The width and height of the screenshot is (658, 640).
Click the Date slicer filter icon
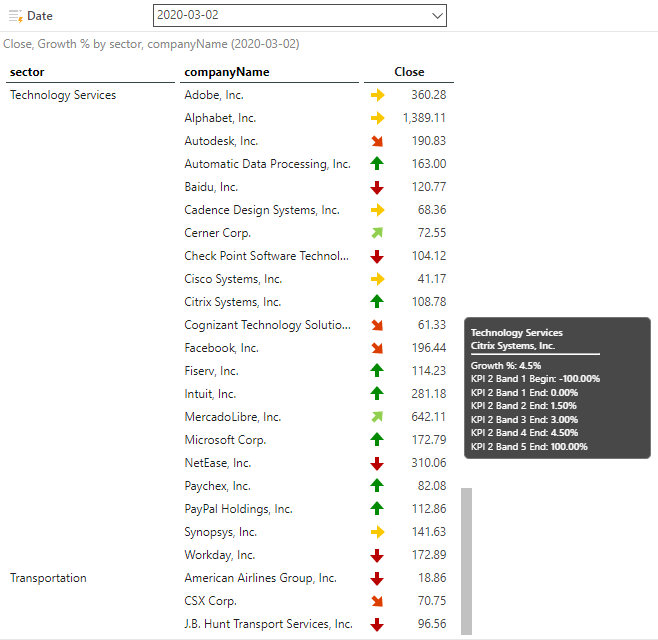pyautogui.click(x=16, y=16)
